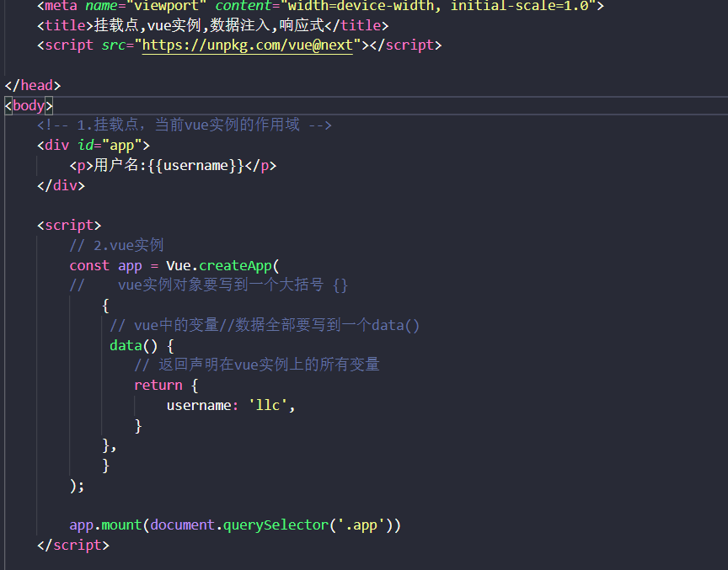Click the {{username}} interpolation in the paragraph

point(196,165)
